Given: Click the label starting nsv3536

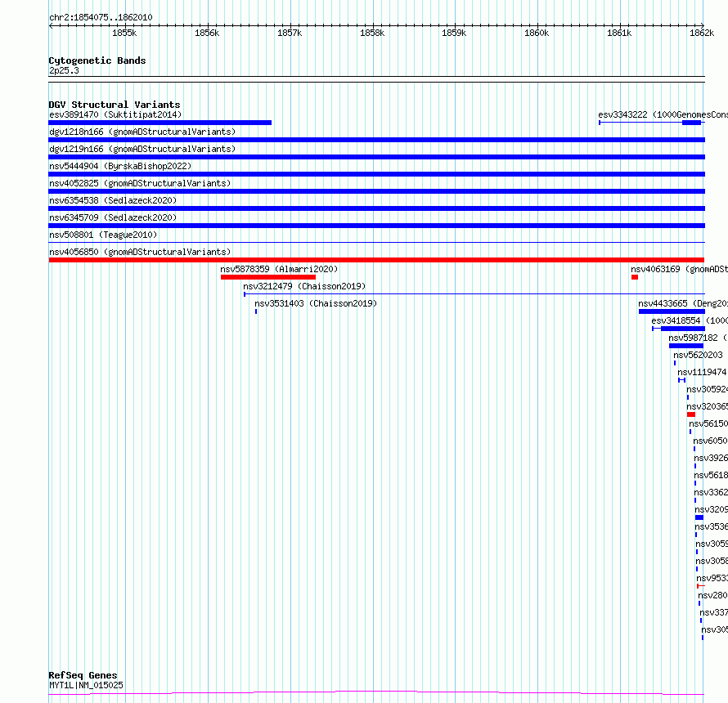Looking at the screenshot, I should click(x=712, y=526).
